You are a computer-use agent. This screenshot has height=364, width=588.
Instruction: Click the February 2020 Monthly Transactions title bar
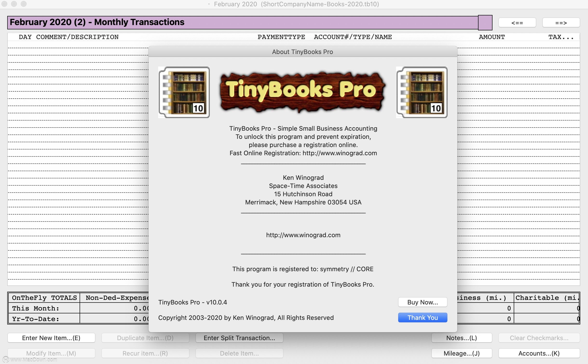coord(243,22)
